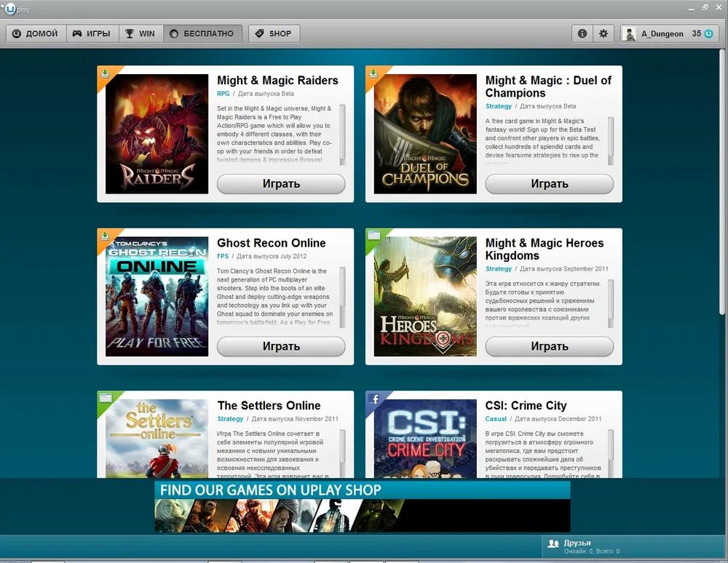This screenshot has width=728, height=563.
Task: Open Duel of Champions cover art
Action: (425, 134)
